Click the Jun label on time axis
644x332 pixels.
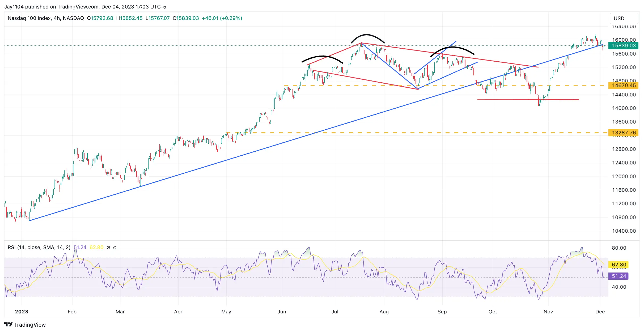[282, 312]
